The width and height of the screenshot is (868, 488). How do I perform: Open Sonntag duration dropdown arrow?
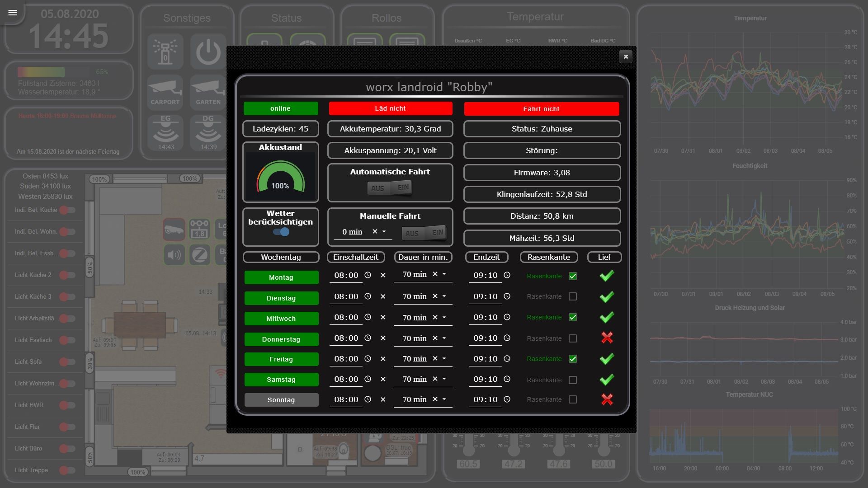click(x=444, y=399)
